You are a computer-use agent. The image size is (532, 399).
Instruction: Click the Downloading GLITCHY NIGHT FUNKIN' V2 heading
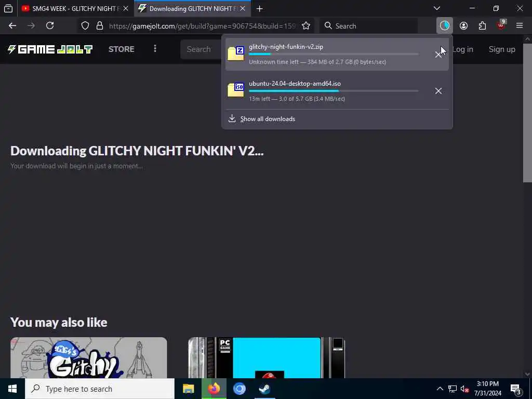[137, 151]
